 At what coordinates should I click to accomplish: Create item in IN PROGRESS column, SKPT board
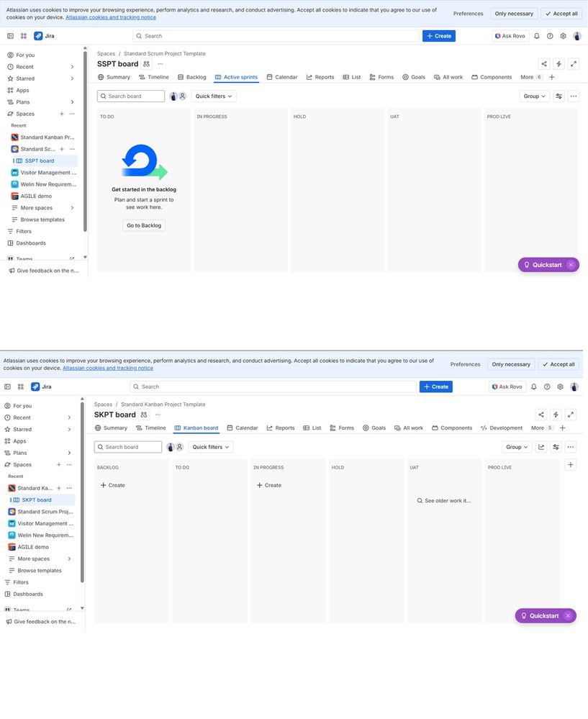(x=269, y=485)
